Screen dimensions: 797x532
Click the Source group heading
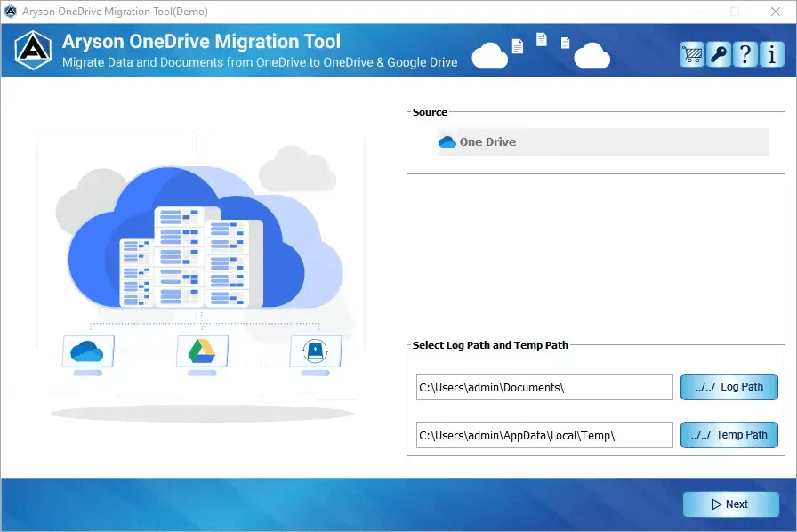(430, 112)
